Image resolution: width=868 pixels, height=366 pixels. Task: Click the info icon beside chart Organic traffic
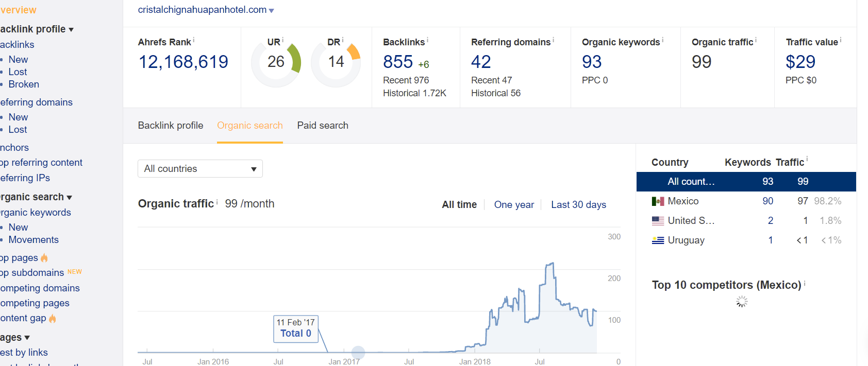(x=217, y=202)
